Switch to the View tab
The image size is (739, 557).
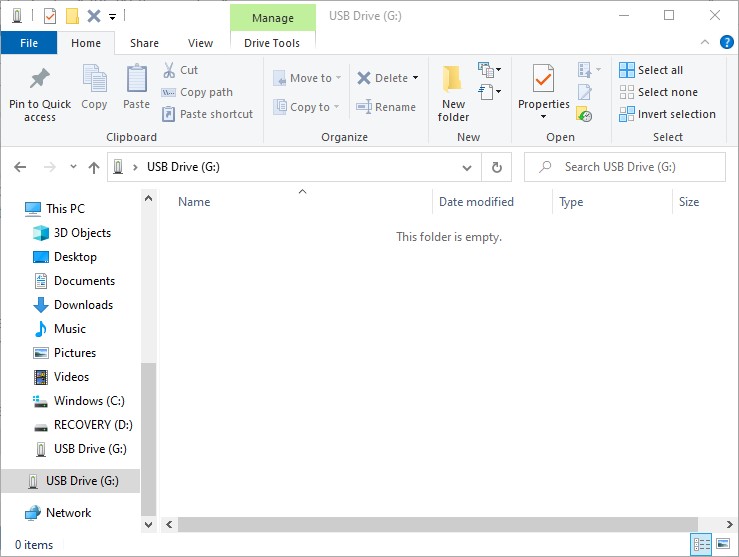click(200, 43)
